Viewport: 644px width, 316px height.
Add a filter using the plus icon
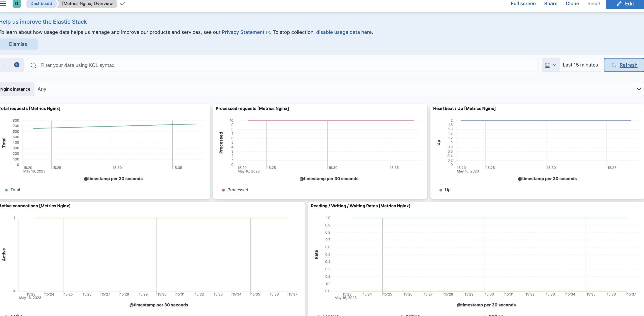pos(17,65)
